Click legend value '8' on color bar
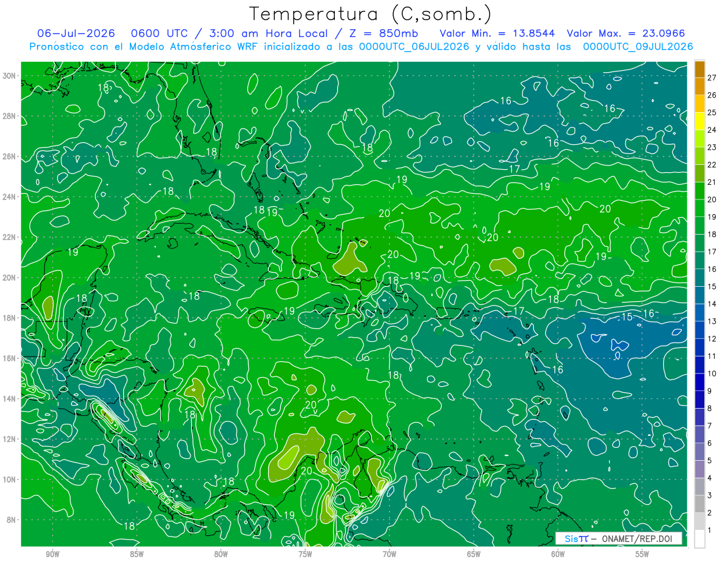 click(x=709, y=409)
